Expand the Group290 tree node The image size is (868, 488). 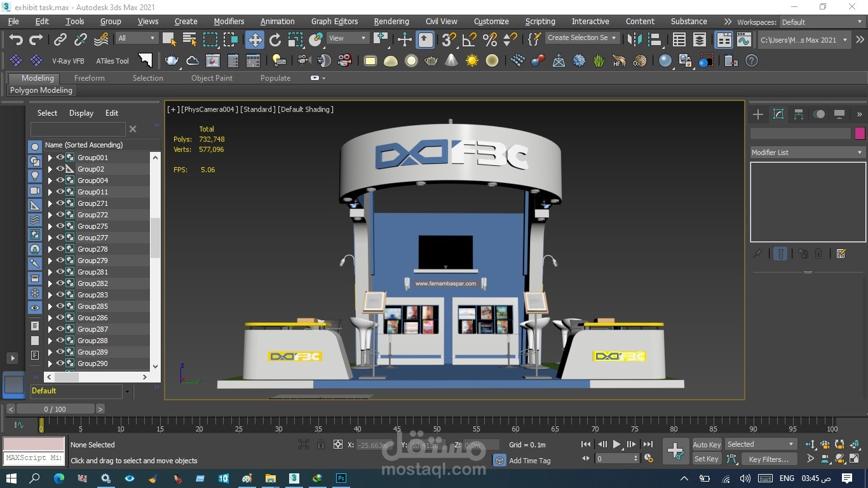pos(50,363)
